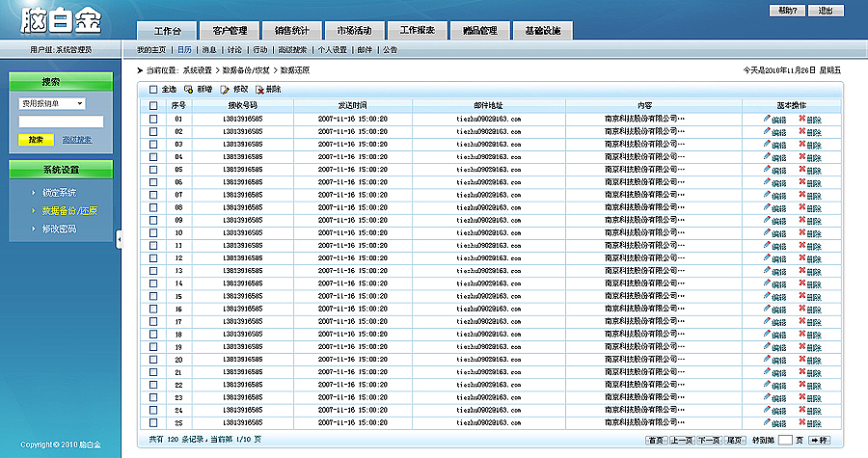Open 公告 in the sub-navigation
Screen dimensions: 868x458
tap(391, 50)
